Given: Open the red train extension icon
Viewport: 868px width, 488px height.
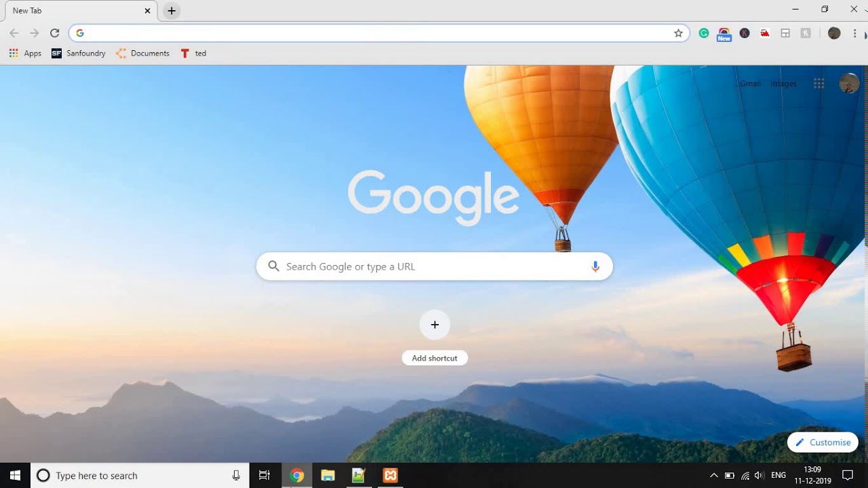Looking at the screenshot, I should point(765,33).
